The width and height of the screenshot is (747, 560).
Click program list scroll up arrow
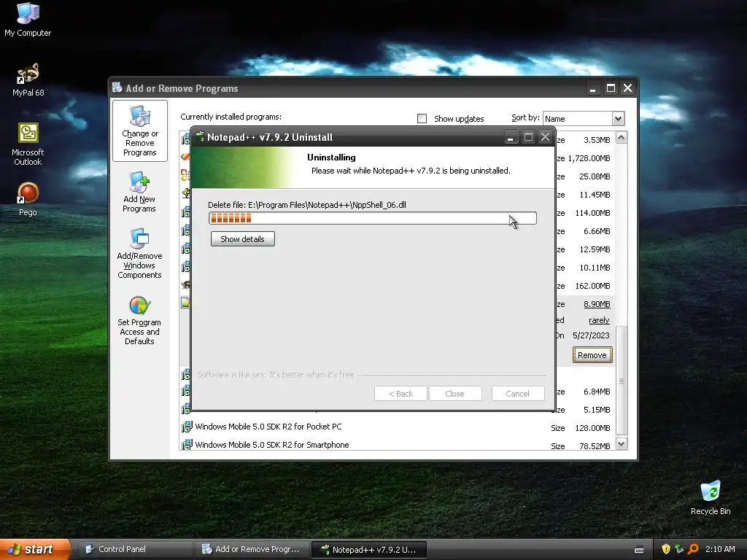(x=622, y=138)
